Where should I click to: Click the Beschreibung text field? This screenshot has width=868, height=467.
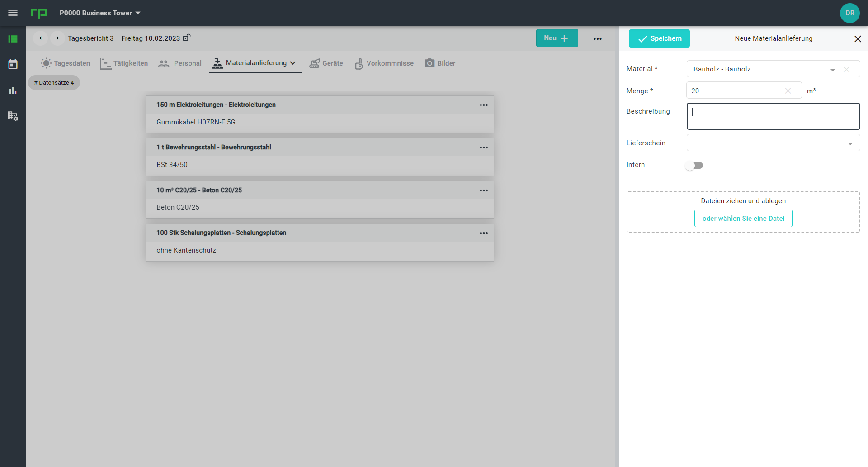point(773,116)
